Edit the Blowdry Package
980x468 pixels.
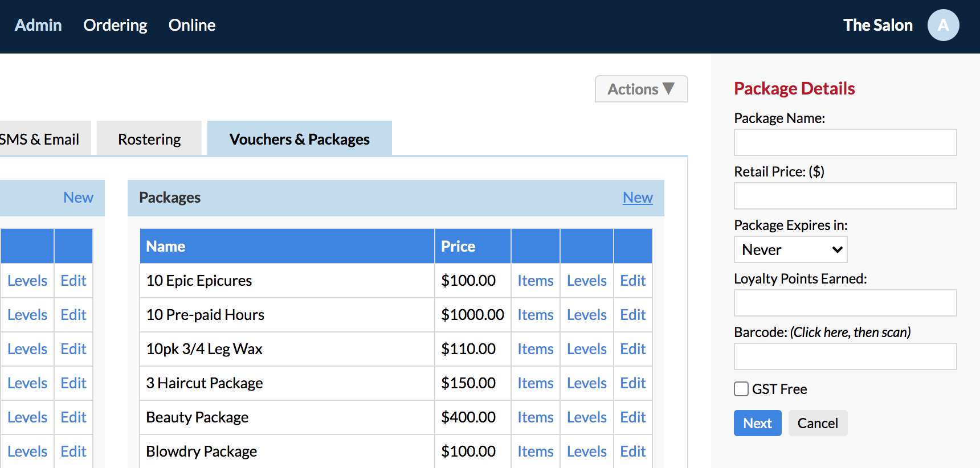coord(633,451)
